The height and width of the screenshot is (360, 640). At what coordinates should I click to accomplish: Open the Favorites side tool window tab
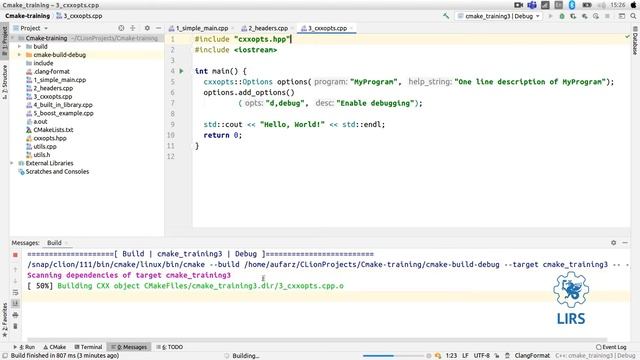pos(4,320)
